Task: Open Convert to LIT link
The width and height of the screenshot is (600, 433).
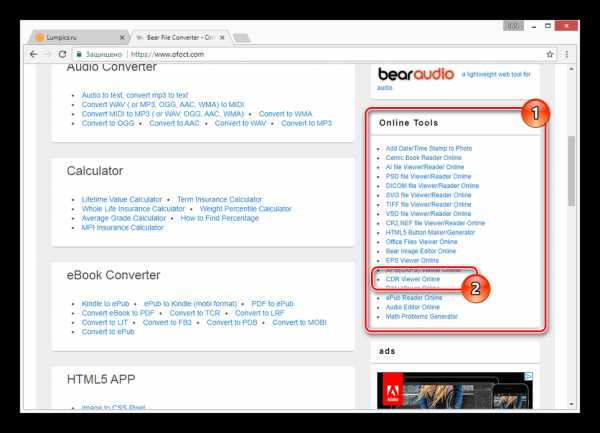Action: click(x=104, y=322)
